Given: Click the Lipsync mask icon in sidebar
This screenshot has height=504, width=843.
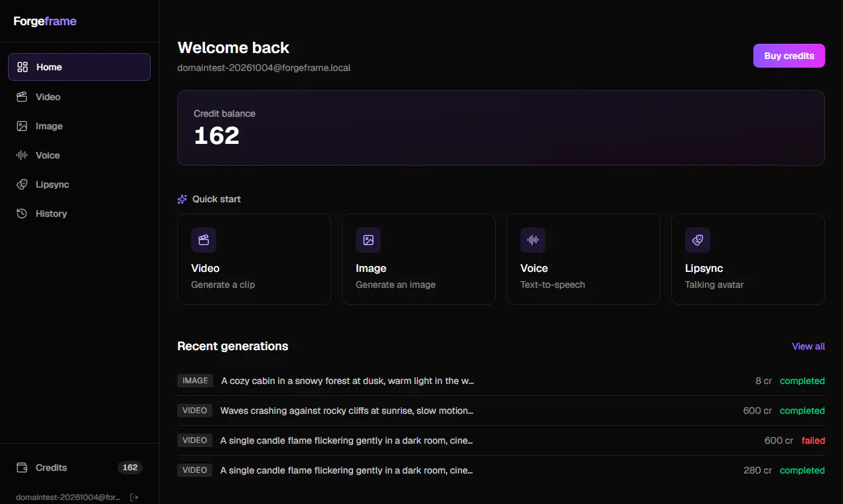Looking at the screenshot, I should pos(23,184).
